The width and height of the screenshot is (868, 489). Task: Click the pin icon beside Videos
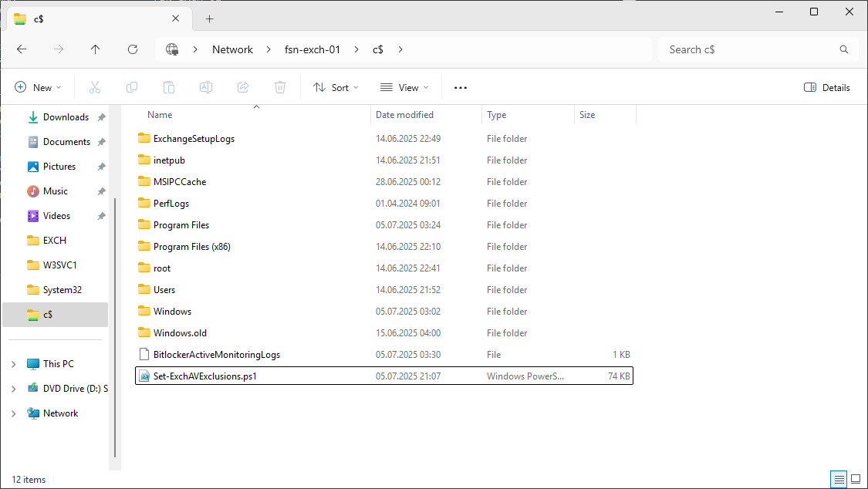pyautogui.click(x=101, y=216)
